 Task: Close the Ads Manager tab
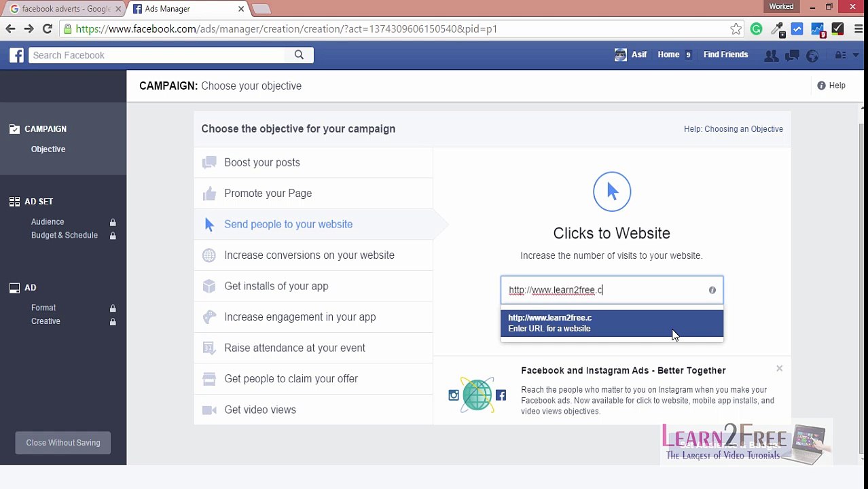point(240,9)
